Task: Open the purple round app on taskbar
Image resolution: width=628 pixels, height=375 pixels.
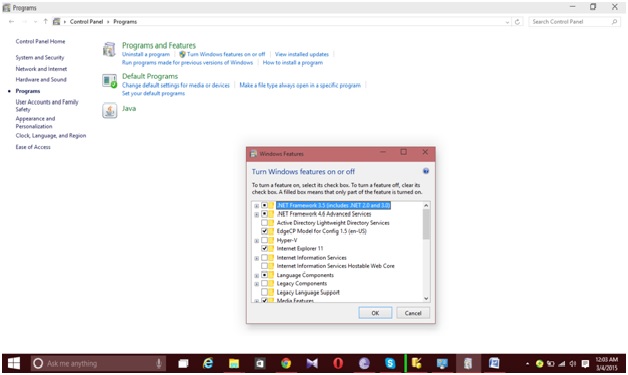Action: (x=364, y=363)
